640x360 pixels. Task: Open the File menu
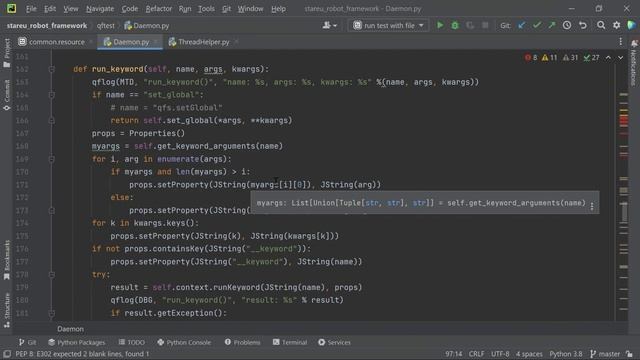[31, 9]
